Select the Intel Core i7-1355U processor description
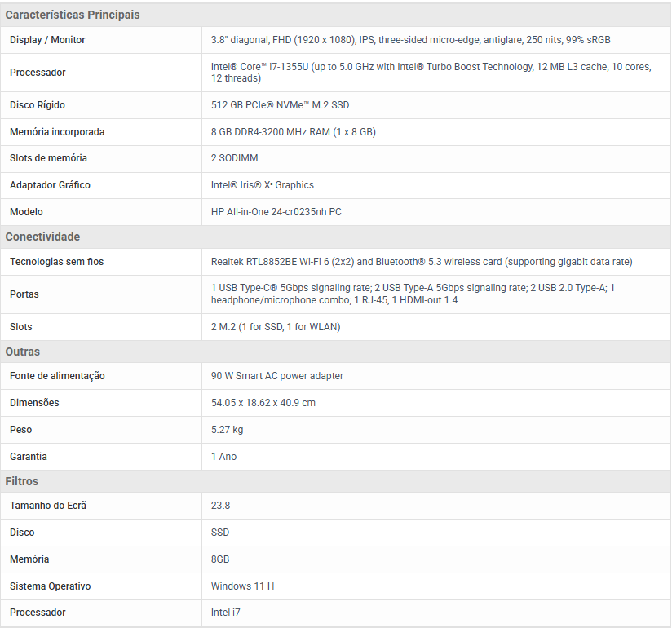Viewport: 672px width, 628px height. pos(431,73)
